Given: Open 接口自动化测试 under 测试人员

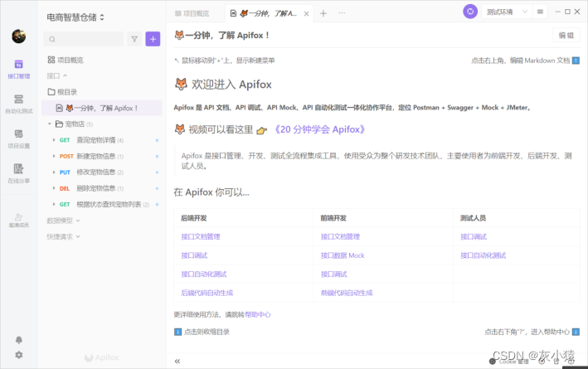Looking at the screenshot, I should tap(483, 255).
